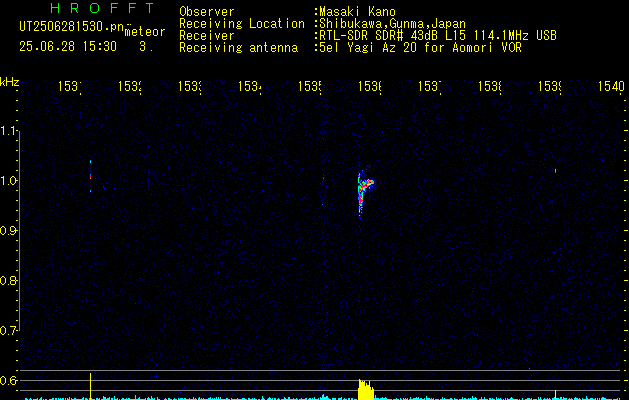Click the 1537 time axis label
Image resolution: width=629 pixels, height=400 pixels.
pos(429,87)
